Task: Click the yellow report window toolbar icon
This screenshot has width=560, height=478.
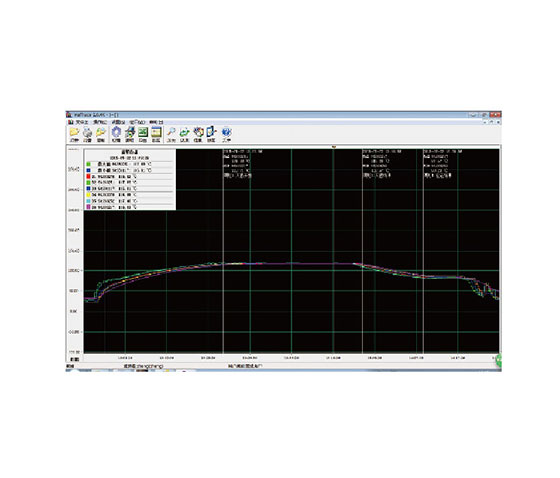Action: (156, 133)
